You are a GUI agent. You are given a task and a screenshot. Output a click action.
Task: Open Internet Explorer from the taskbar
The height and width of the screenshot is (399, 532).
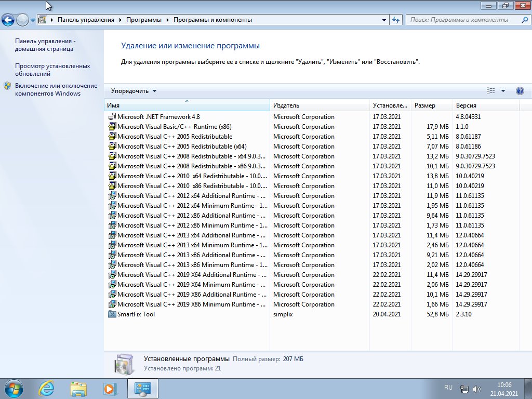click(x=47, y=388)
